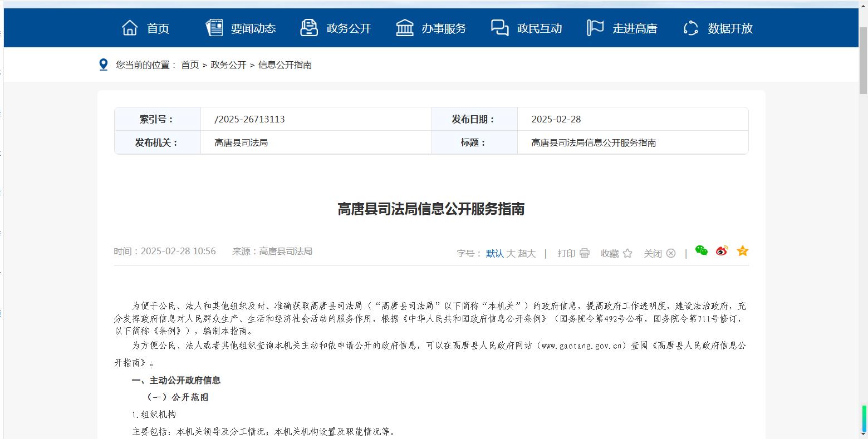Share article via green WeChat icon
Image resolution: width=868 pixels, height=439 pixels.
coord(702,251)
